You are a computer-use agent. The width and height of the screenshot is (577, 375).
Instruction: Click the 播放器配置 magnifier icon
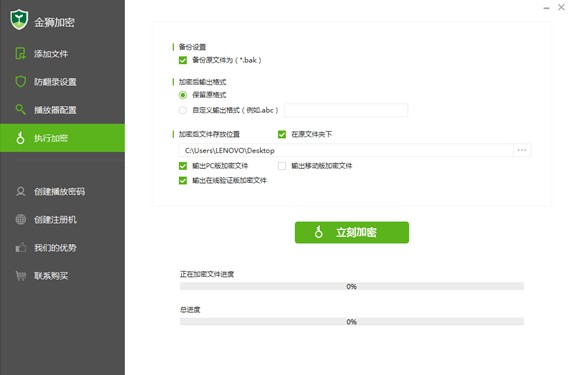pos(21,109)
